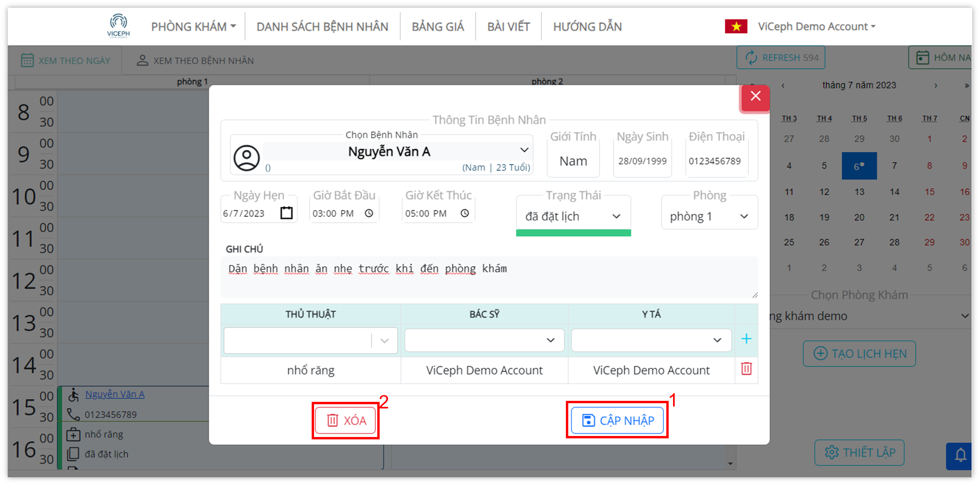Click the medical kit icon beside nhổ răng
Image resolution: width=980 pixels, height=485 pixels.
(73, 434)
